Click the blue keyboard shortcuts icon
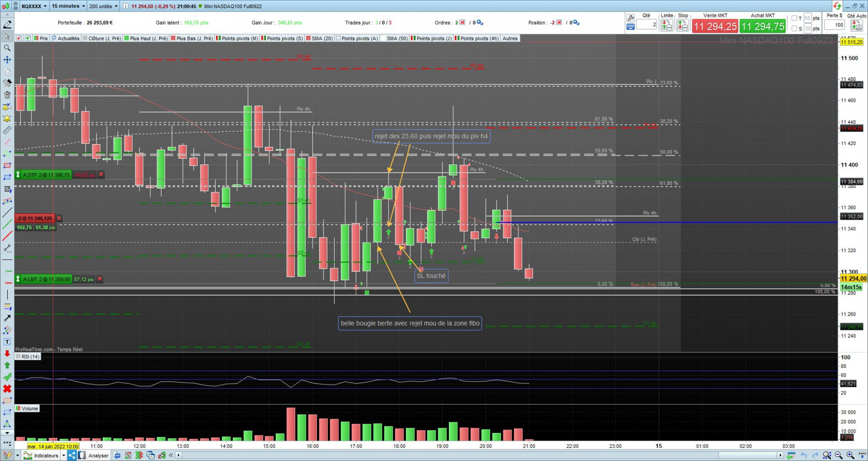The height and width of the screenshot is (461, 868). tap(630, 27)
